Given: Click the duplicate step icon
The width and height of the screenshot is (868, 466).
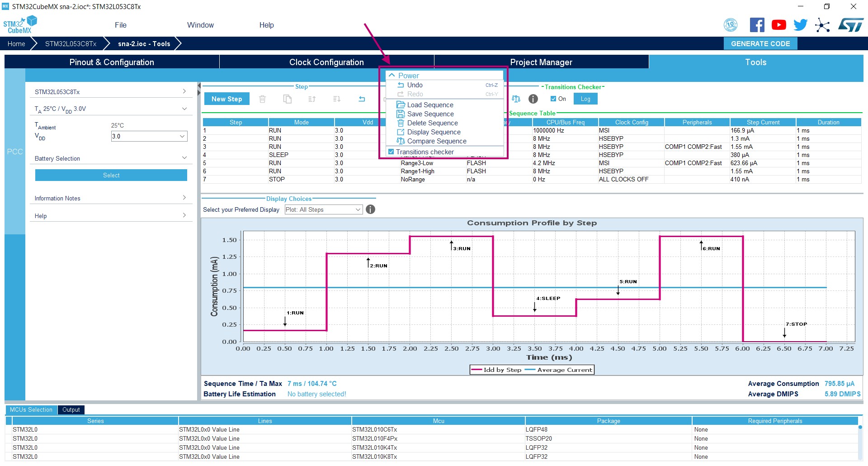Looking at the screenshot, I should pyautogui.click(x=287, y=99).
